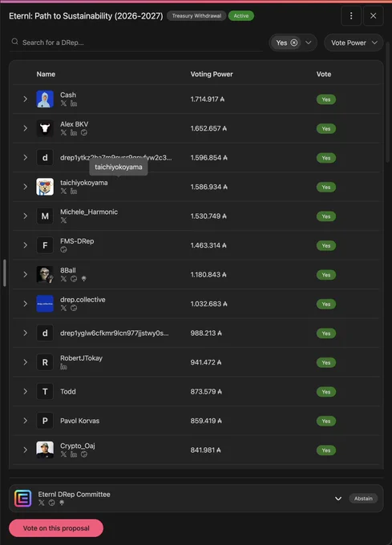This screenshot has width=392, height=545.
Task: Open the Vote Power sort dropdown
Action: [x=354, y=42]
